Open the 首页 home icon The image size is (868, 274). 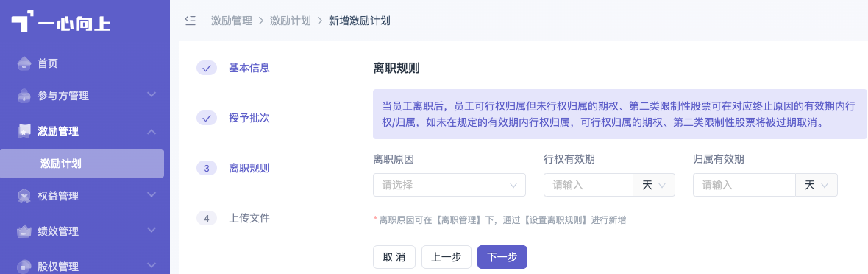24,63
